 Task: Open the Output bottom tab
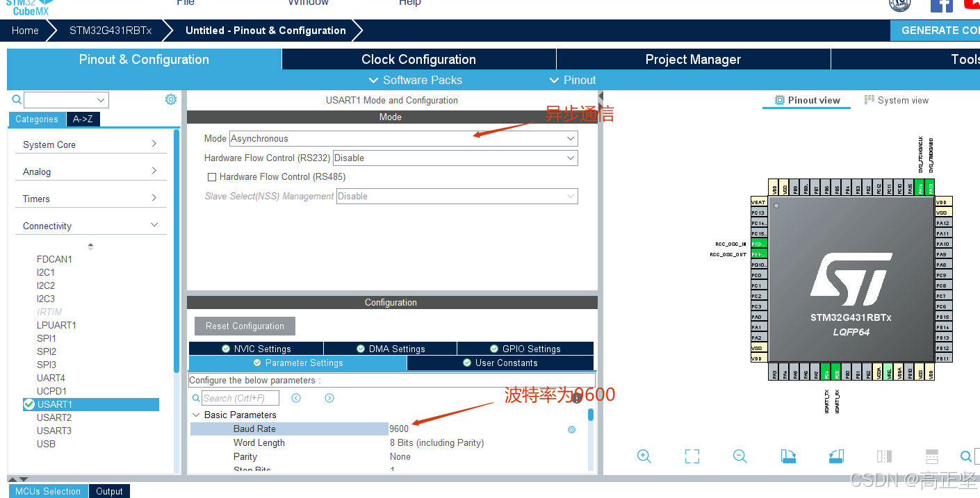pos(109,491)
